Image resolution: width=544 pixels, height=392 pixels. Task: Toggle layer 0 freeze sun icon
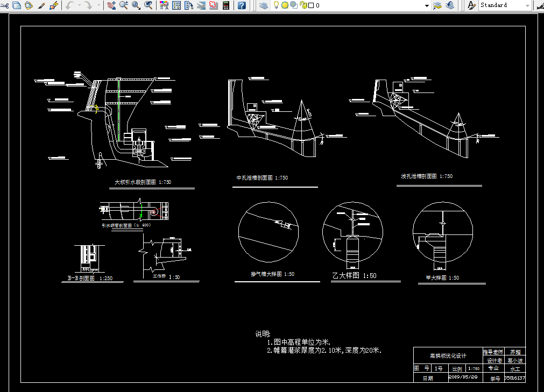pos(285,5)
